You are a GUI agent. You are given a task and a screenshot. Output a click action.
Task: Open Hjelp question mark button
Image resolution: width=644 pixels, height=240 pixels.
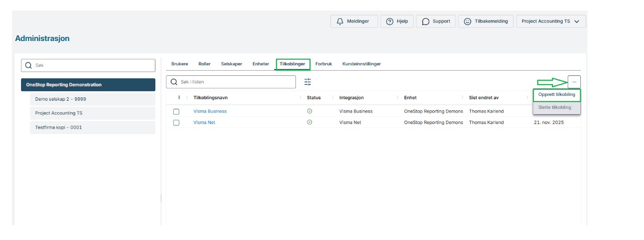(397, 21)
